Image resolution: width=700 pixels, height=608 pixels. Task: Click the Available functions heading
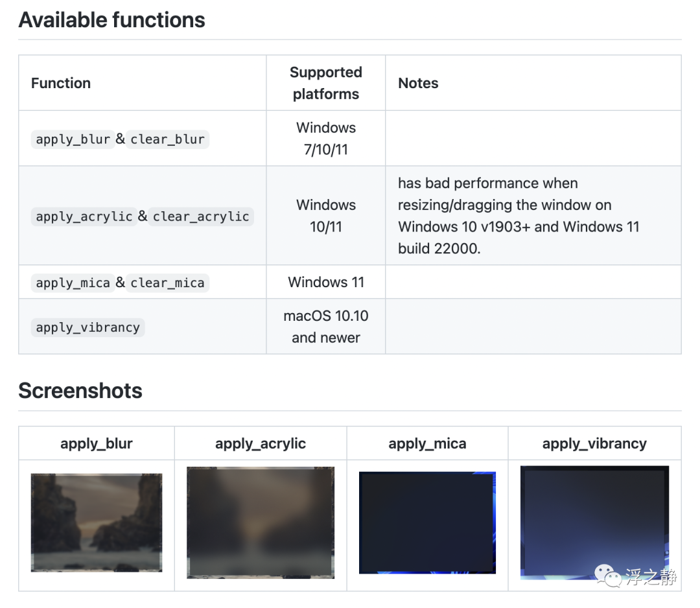(111, 20)
